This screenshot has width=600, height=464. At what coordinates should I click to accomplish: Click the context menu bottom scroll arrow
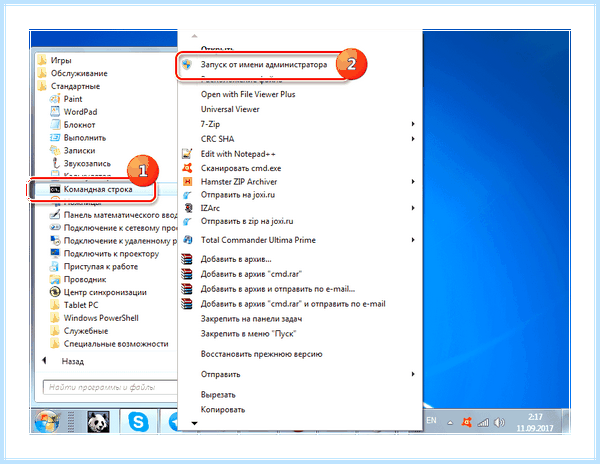pyautogui.click(x=194, y=423)
